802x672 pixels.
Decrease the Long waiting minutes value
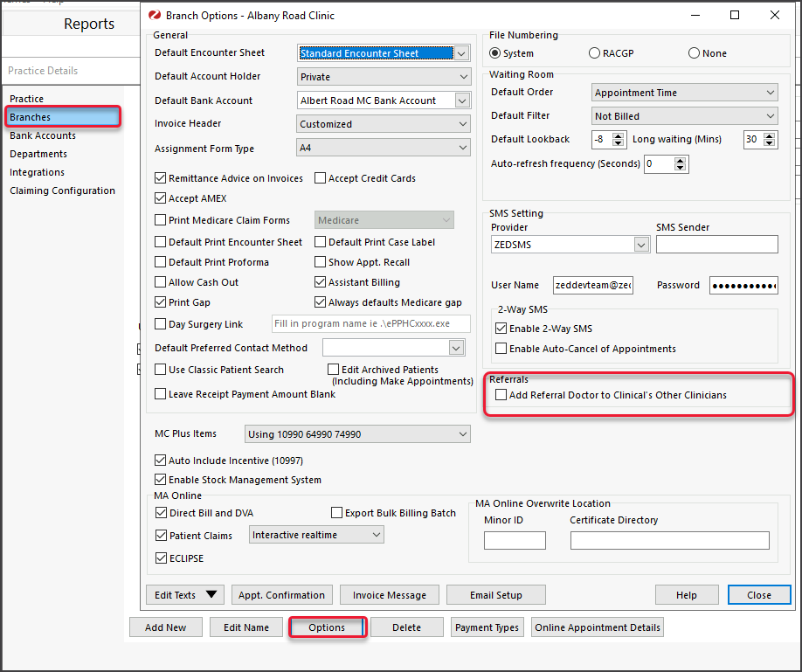pos(770,142)
